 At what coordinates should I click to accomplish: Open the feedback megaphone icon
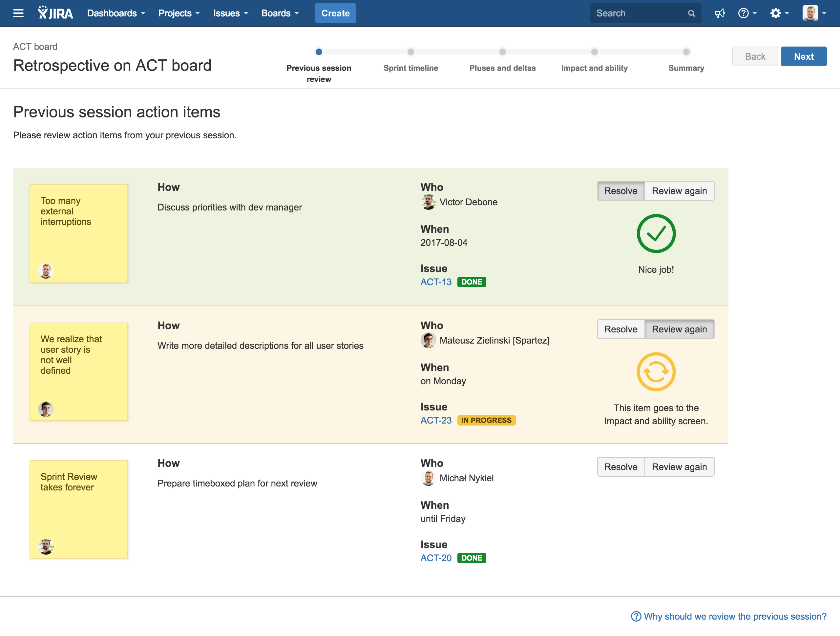click(x=720, y=13)
